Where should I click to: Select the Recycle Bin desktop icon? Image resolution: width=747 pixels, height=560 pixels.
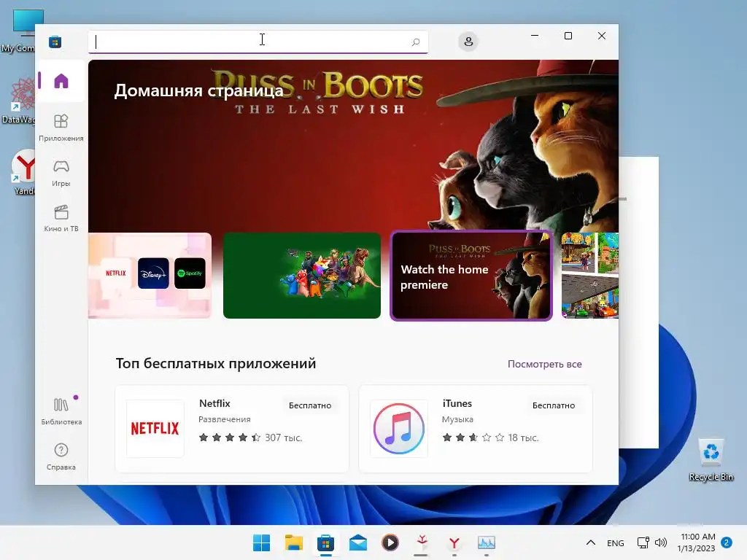pyautogui.click(x=711, y=459)
